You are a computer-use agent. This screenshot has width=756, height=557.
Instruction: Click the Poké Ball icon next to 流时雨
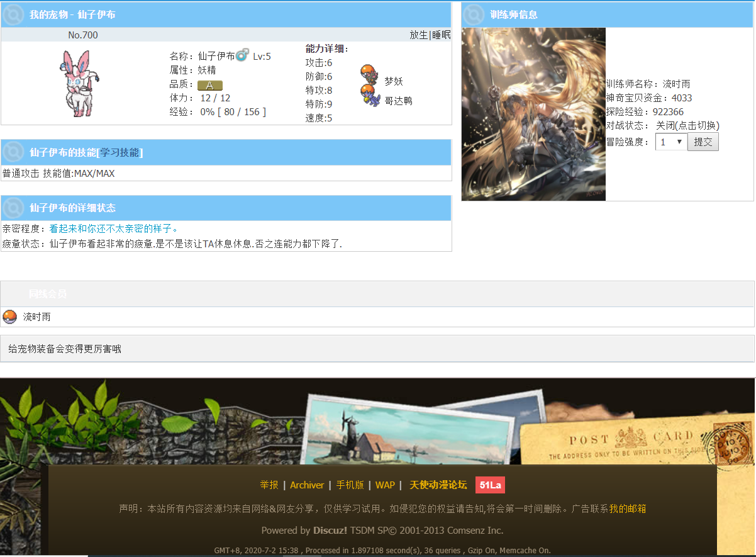[x=9, y=317]
